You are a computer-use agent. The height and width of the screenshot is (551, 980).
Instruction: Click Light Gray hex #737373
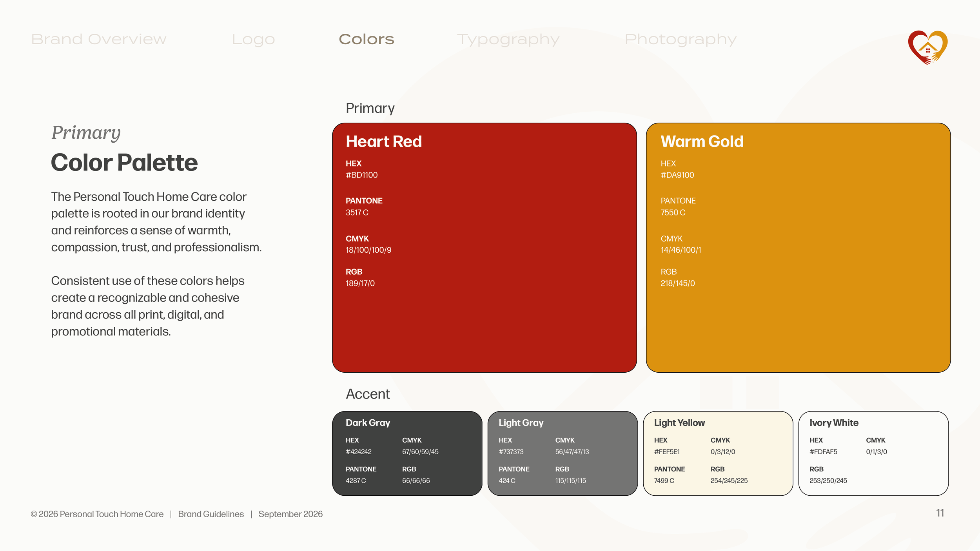pos(511,452)
